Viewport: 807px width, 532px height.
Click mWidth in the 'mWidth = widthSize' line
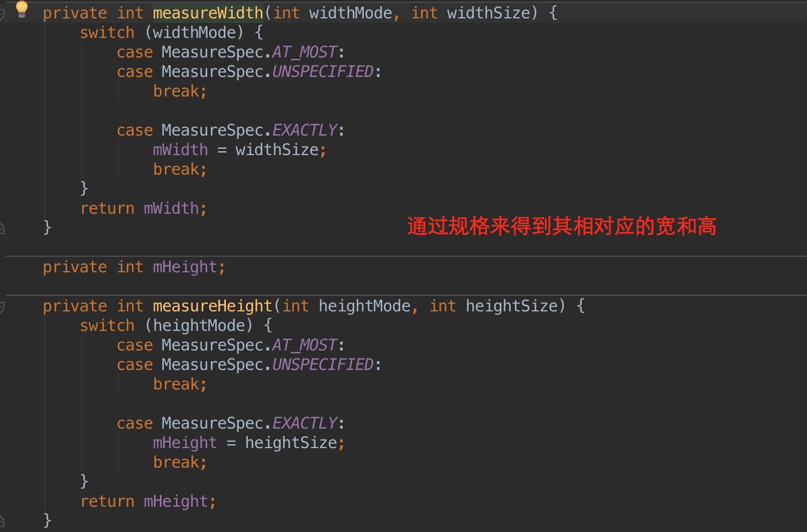[180, 150]
